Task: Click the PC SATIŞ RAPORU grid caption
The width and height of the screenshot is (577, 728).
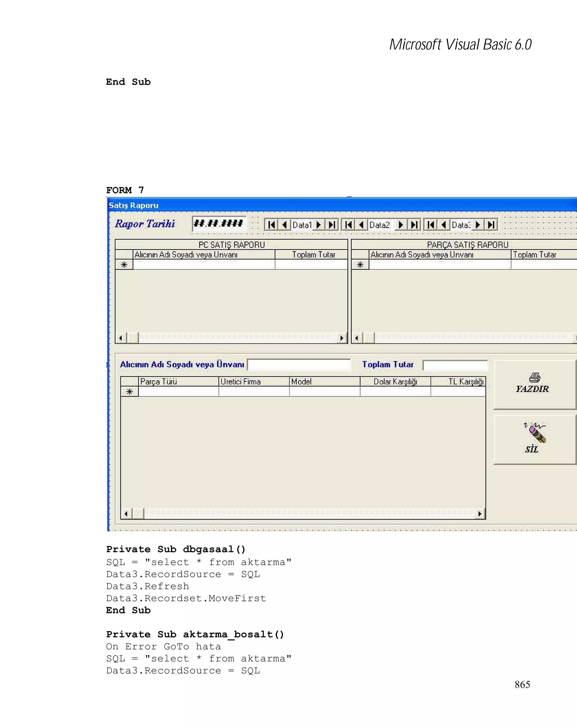Action: pos(232,245)
